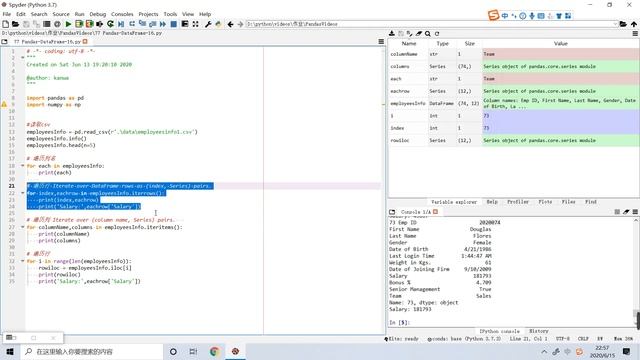
Task: Browse editor tabs with the tab list icon
Action: point(4,42)
